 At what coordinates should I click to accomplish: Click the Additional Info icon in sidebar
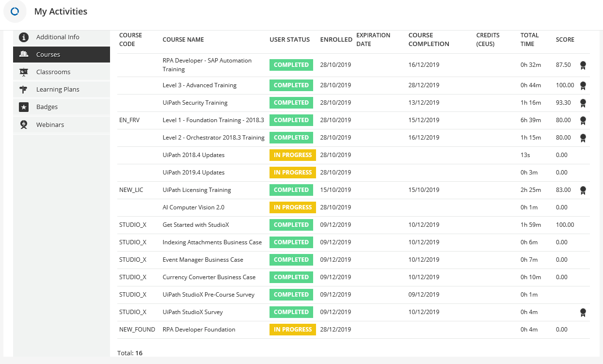(x=24, y=37)
